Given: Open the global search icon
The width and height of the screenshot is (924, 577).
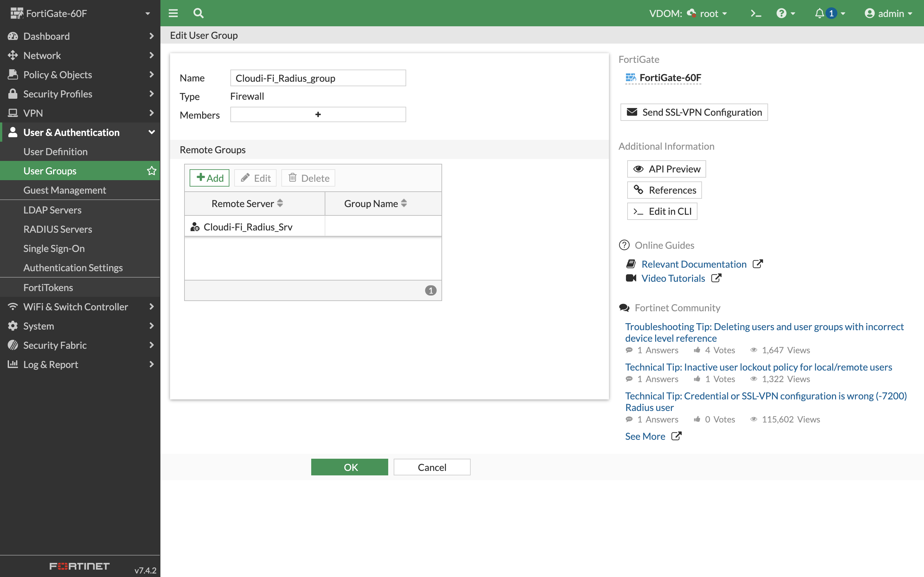Looking at the screenshot, I should tap(198, 13).
